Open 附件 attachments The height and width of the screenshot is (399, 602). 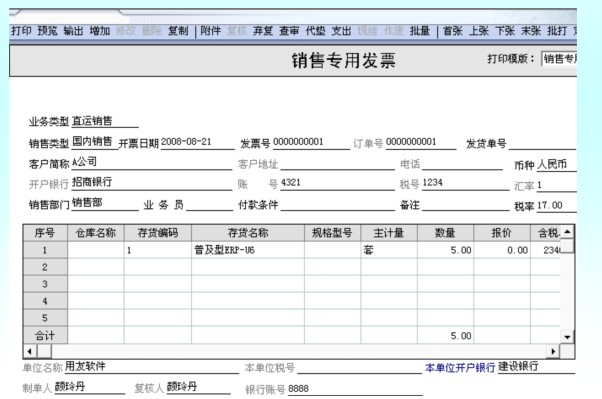pos(210,31)
